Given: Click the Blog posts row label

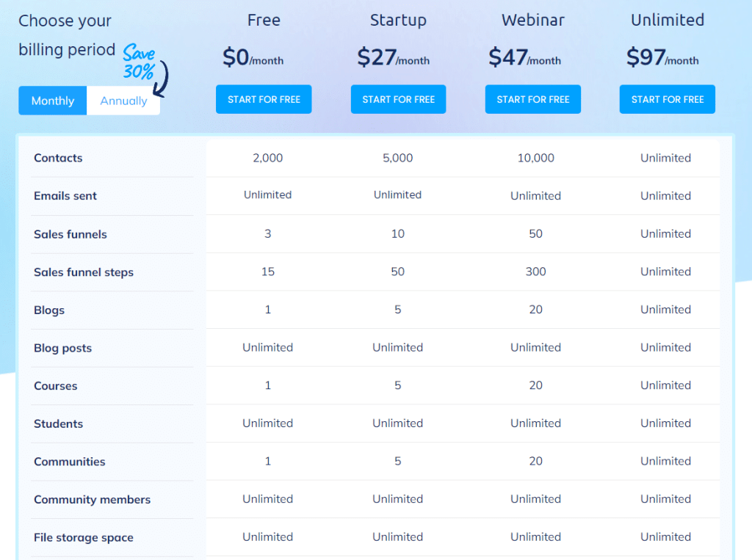Looking at the screenshot, I should click(62, 348).
